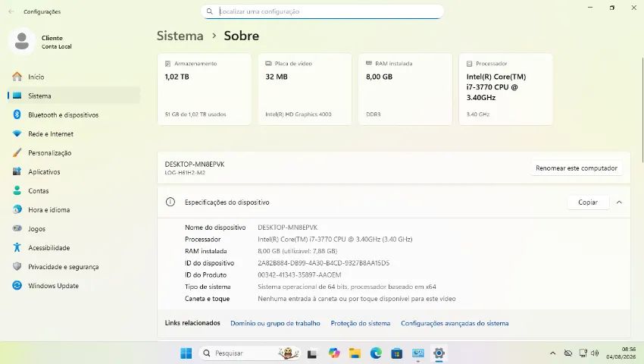Open Domínio ou grupo de trabalho link
This screenshot has width=644, height=364.
pyautogui.click(x=275, y=323)
